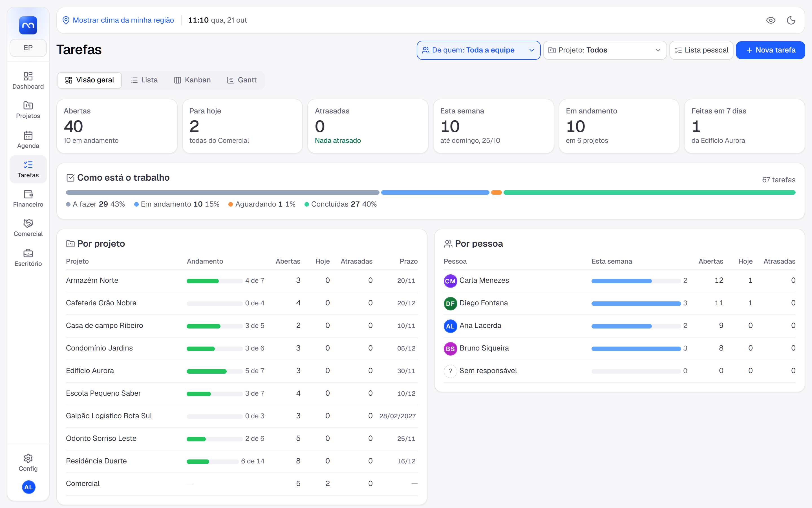Click the Feitas em 7 dias card

744,126
